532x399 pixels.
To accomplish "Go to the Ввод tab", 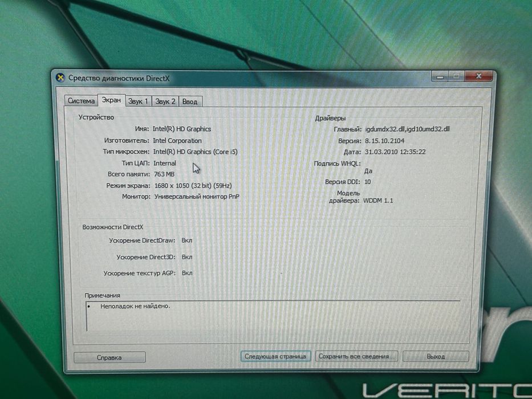I will pos(190,101).
